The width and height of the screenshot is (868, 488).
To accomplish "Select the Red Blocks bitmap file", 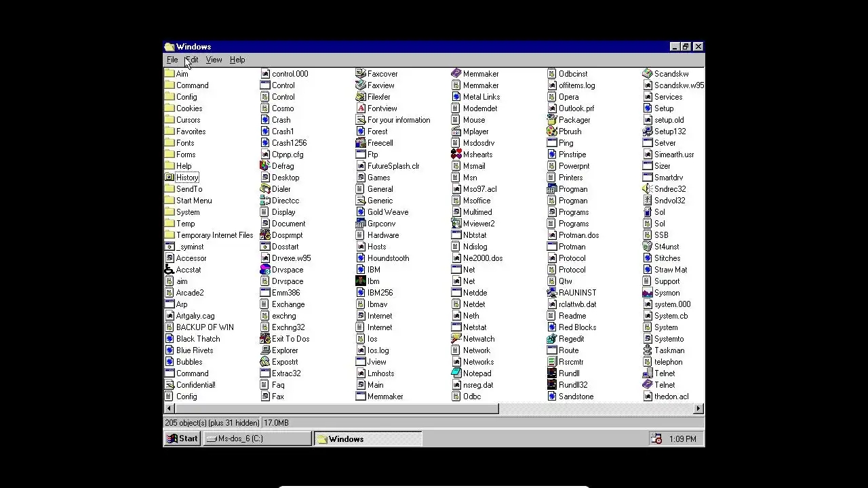I will [x=572, y=327].
